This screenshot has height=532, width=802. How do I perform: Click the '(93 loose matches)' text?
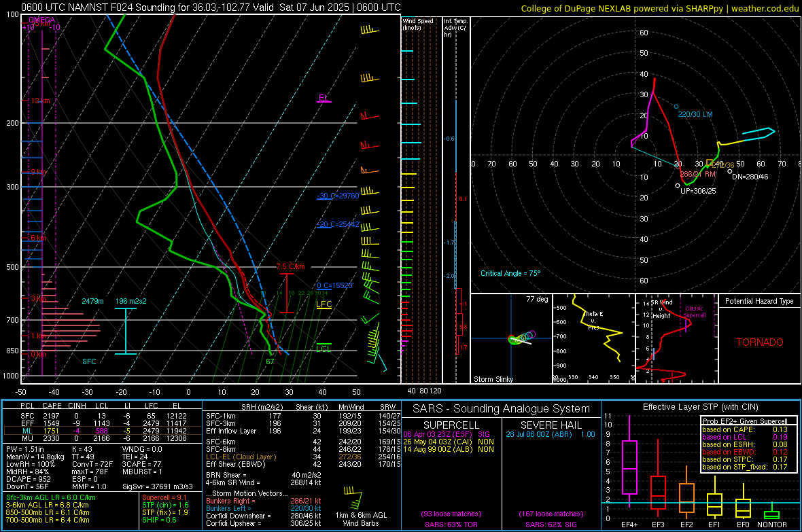click(451, 514)
